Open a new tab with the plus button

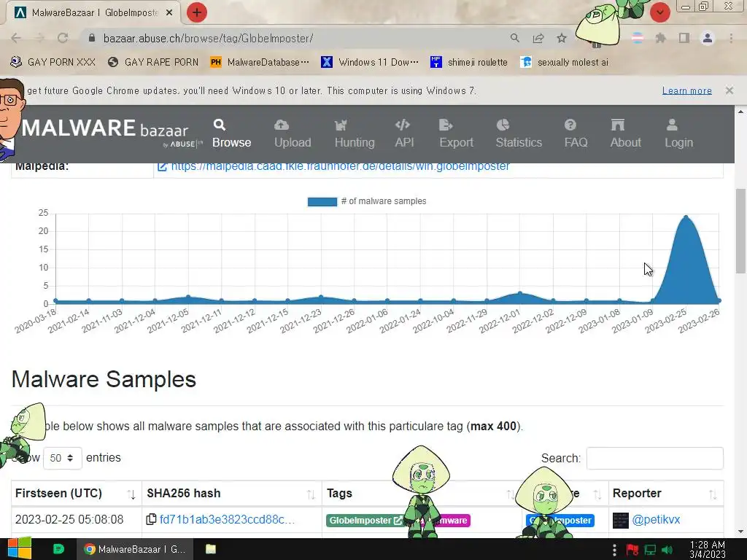pos(197,12)
